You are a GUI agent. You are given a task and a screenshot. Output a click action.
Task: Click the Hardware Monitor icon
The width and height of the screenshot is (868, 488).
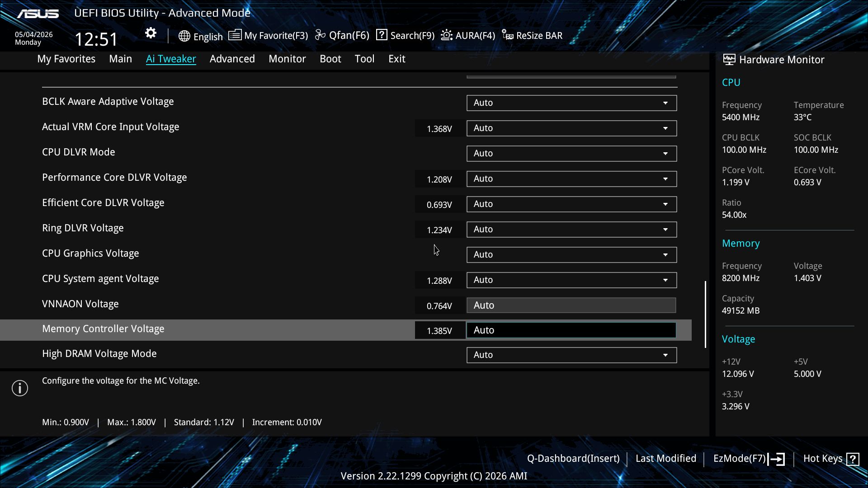click(729, 59)
